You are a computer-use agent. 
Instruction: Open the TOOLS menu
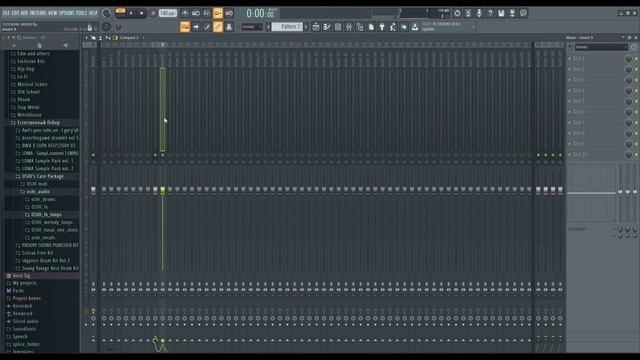point(81,13)
